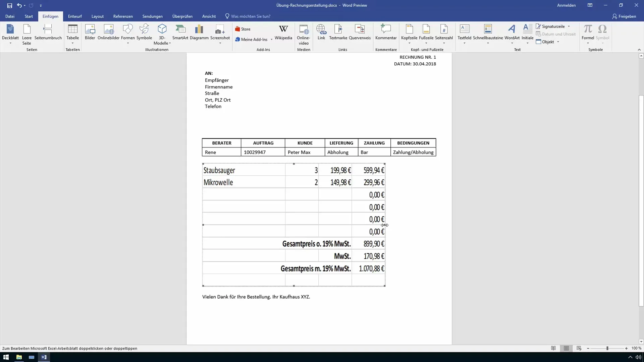644x362 pixels.
Task: Open File Explorer from the taskbar
Action: [x=19, y=357]
